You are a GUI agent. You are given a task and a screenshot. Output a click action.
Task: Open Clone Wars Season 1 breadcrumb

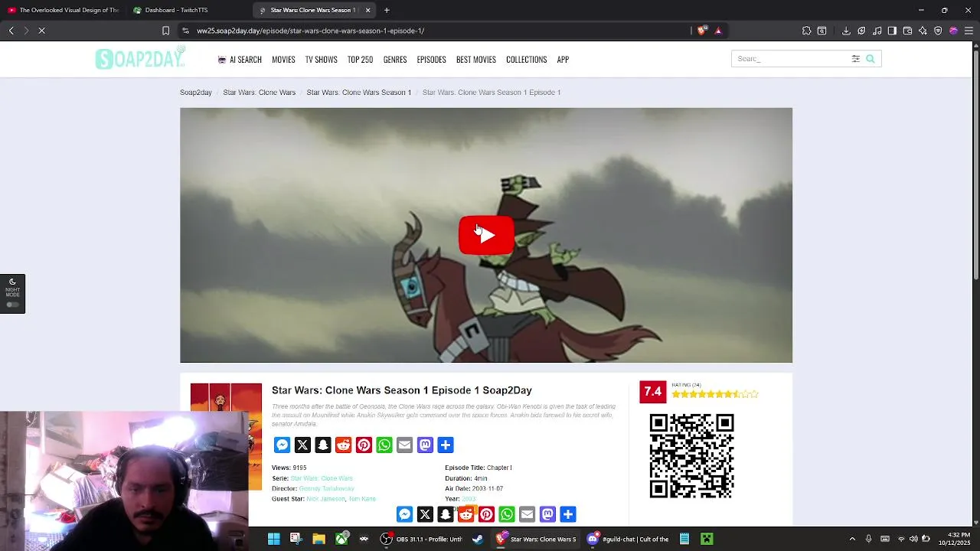click(x=359, y=93)
